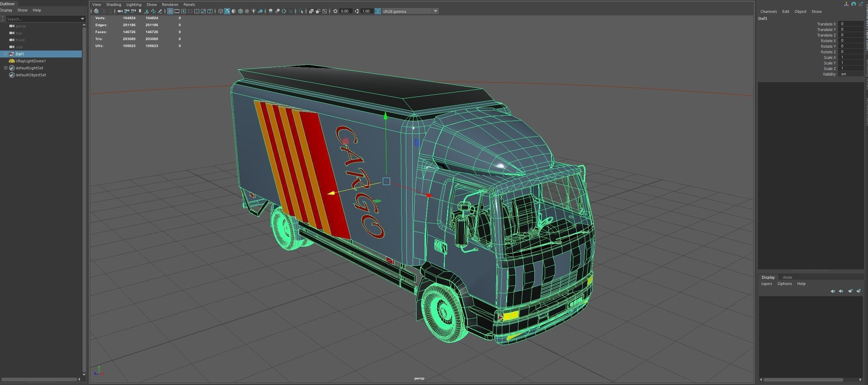This screenshot has width=868, height=385.
Task: Open the View menu in panel
Action: [x=96, y=5]
